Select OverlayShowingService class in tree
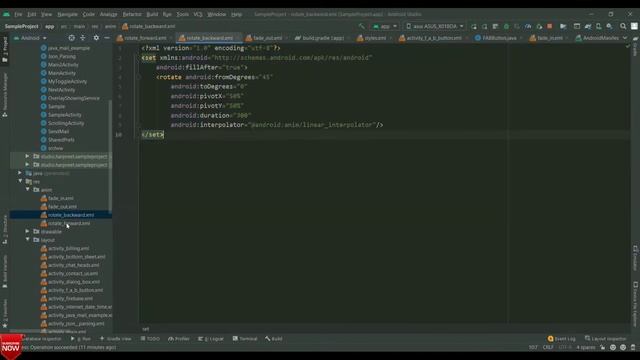Screen dimensions: 640x360 [x=73, y=98]
